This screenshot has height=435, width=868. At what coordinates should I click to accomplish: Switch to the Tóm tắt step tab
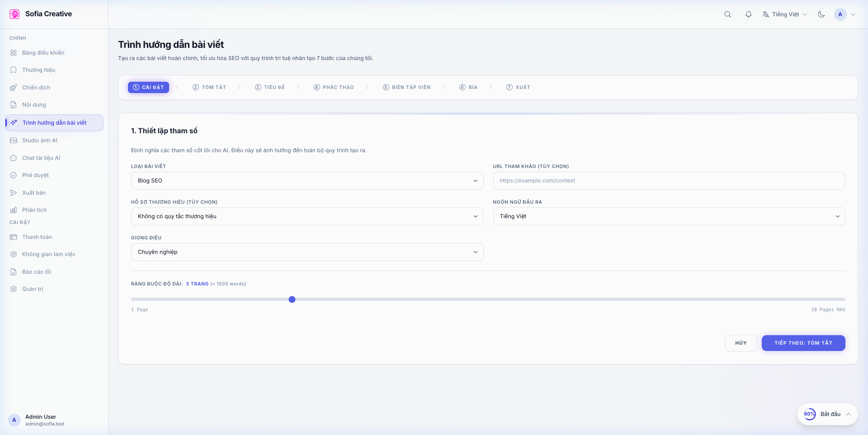pyautogui.click(x=209, y=87)
